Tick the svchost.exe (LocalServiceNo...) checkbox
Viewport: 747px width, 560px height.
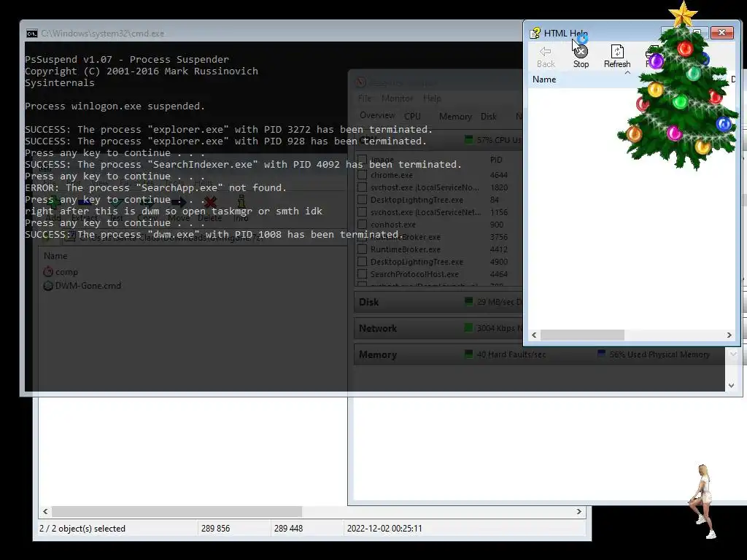(362, 187)
